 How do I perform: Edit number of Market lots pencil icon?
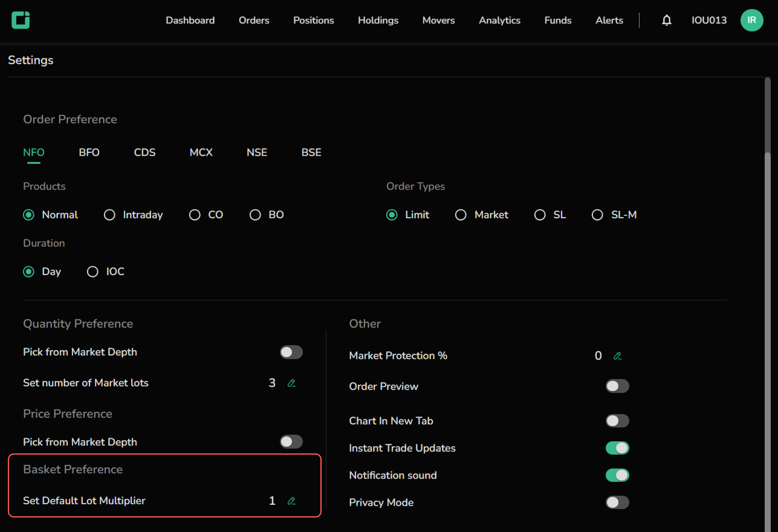(292, 383)
